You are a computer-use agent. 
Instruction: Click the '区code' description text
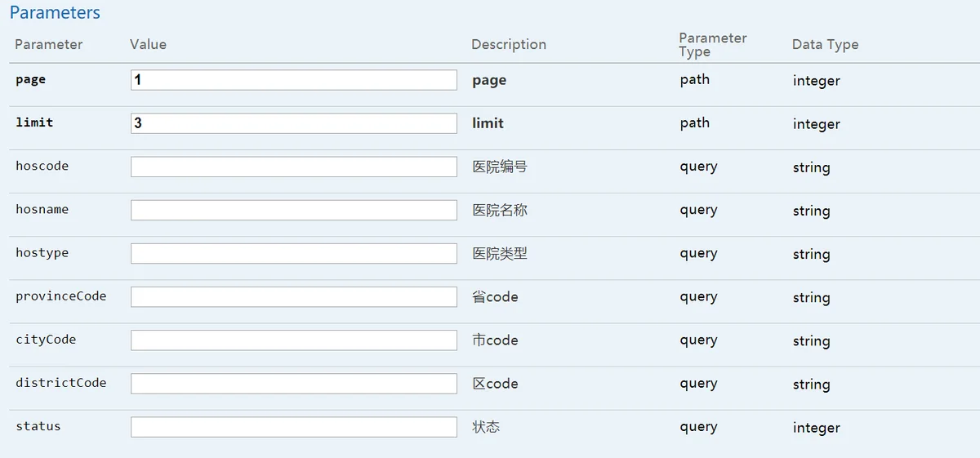pyautogui.click(x=495, y=383)
